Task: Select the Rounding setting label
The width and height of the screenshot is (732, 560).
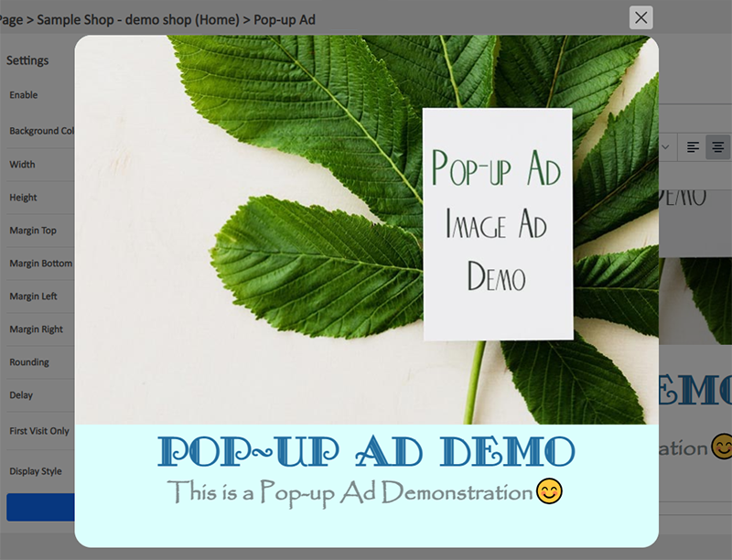Action: 29,362
